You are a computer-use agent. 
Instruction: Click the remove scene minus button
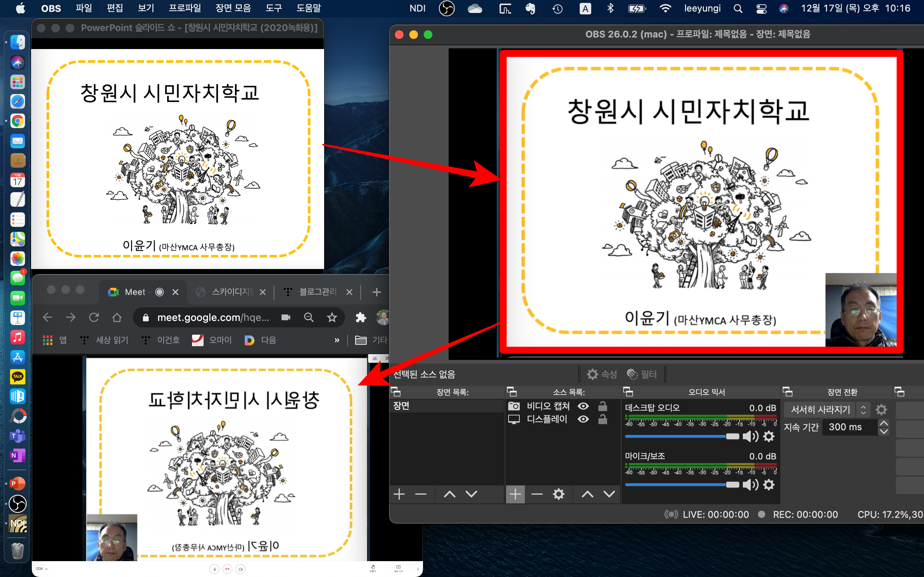click(420, 494)
